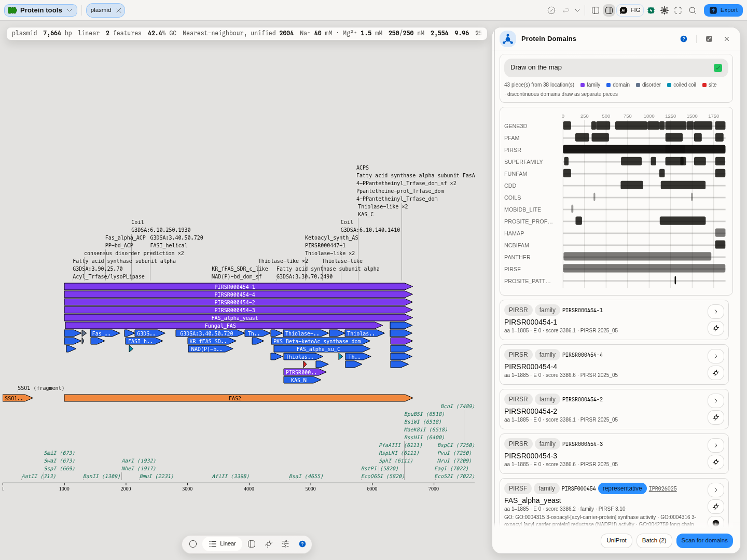Select the SSO1 fragment feature on map
Image resolution: width=747 pixels, height=560 pixels.
point(18,398)
